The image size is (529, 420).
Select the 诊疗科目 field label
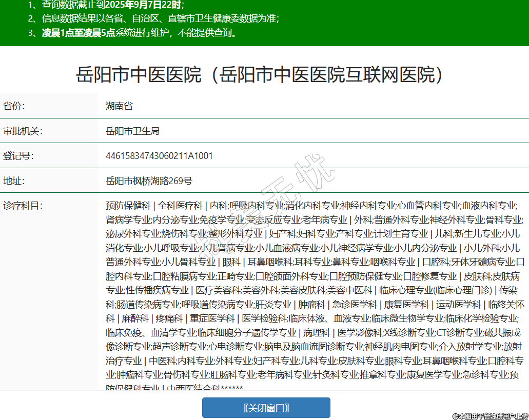point(23,206)
